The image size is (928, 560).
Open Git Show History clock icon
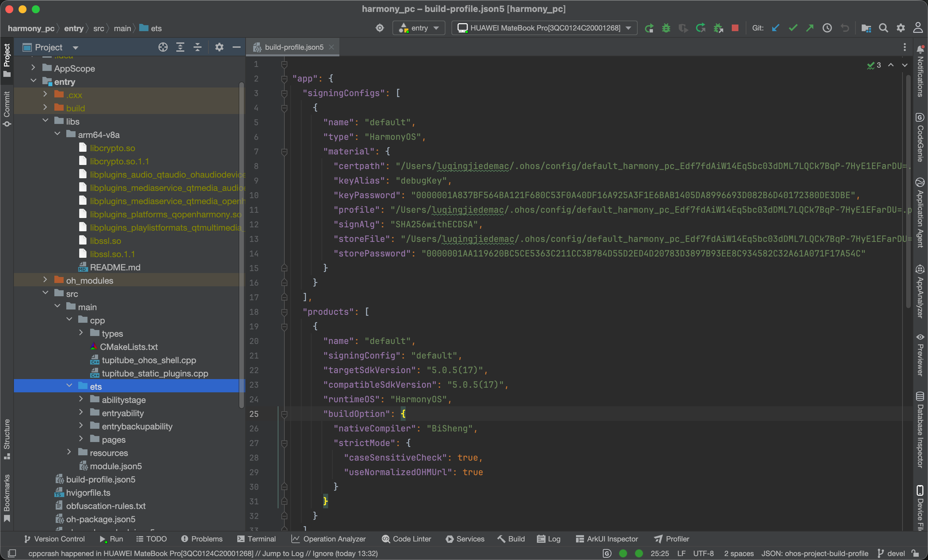tap(827, 28)
